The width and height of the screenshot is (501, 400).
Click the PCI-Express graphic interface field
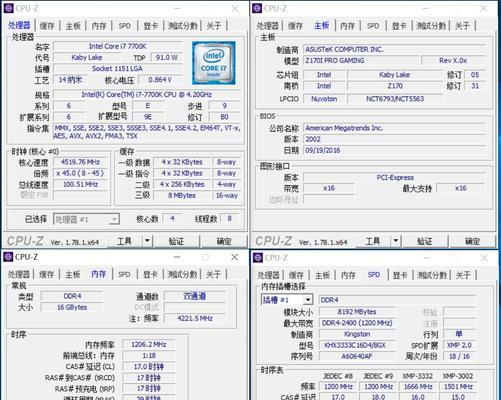(x=394, y=178)
